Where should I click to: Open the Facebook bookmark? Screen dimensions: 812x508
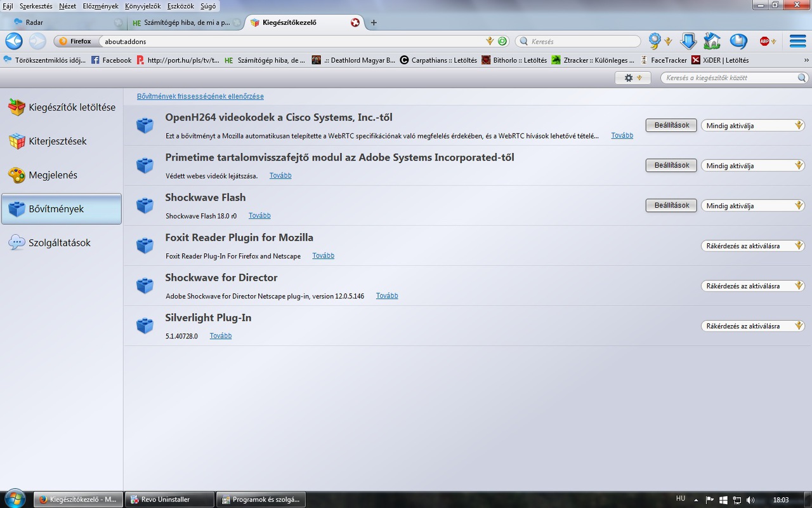112,60
